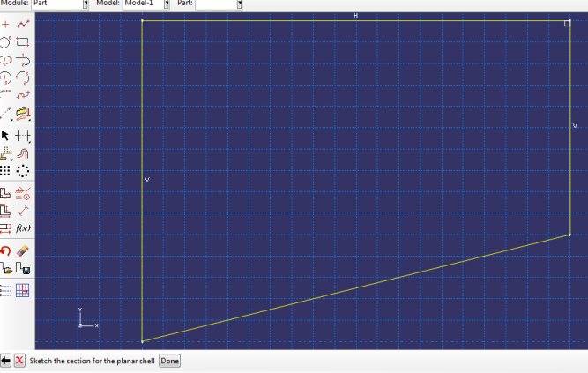This screenshot has height=373, width=588.
Task: Open the Model dropdown showing Model-1
Action: (145, 4)
